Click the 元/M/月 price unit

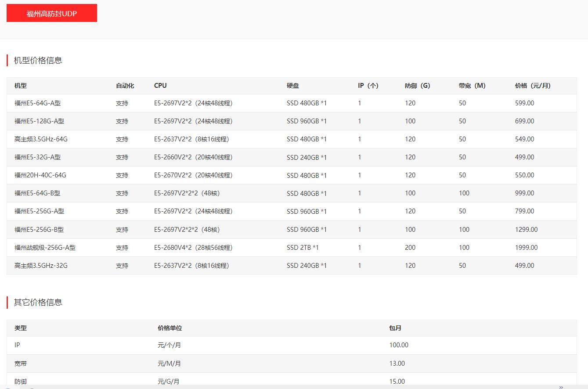pos(169,364)
